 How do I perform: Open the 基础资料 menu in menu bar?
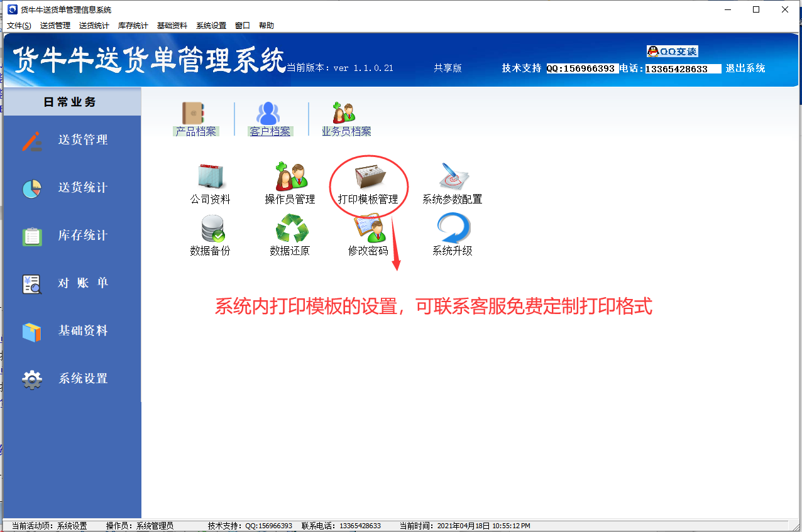click(x=172, y=26)
